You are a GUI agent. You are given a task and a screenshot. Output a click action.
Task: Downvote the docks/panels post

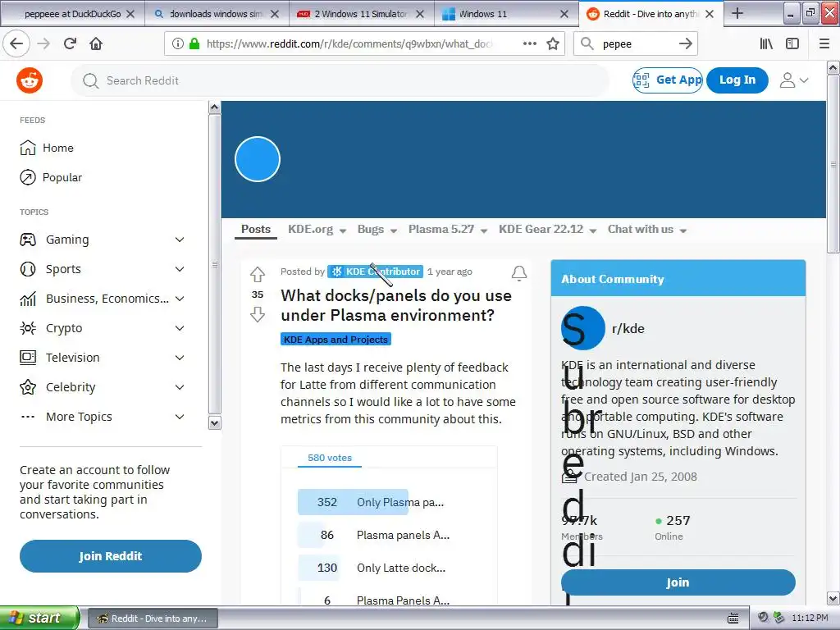(x=258, y=314)
